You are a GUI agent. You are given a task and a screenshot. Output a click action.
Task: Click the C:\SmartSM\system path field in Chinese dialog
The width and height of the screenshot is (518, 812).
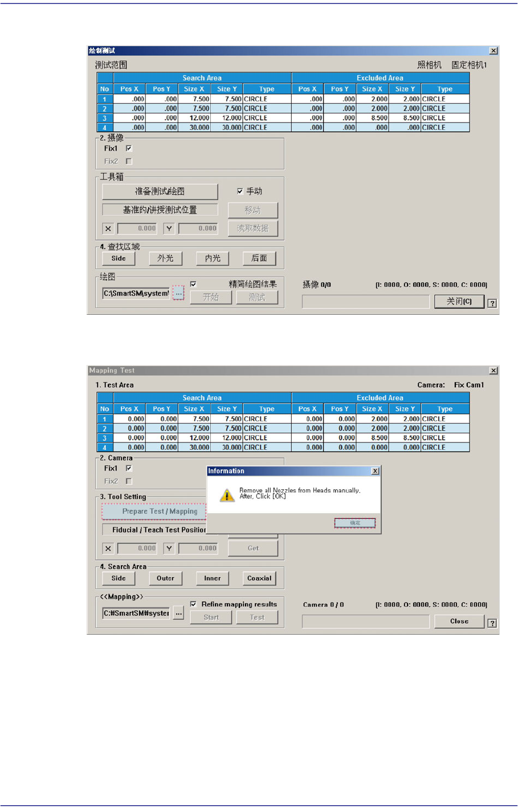pyautogui.click(x=136, y=294)
